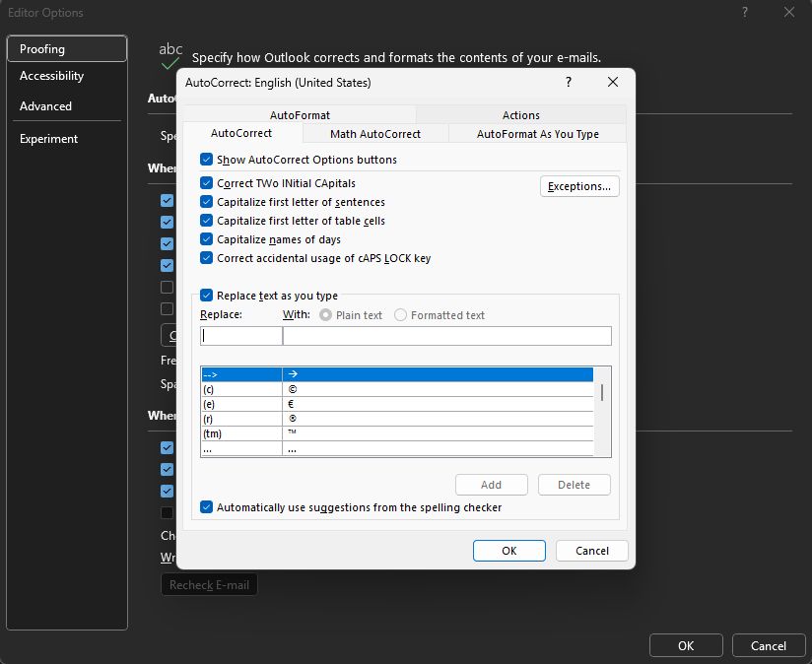Cancel the AutoCorrect dialog

coord(592,551)
